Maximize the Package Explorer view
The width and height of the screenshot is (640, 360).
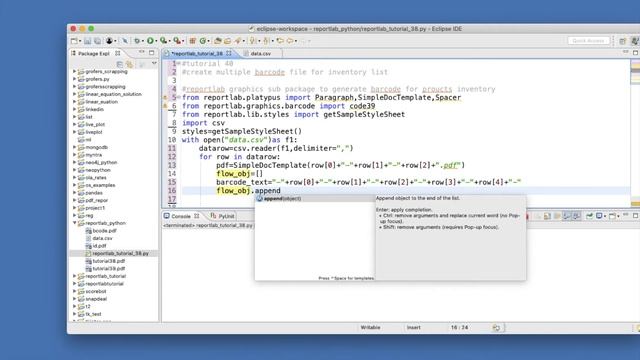[x=152, y=52]
